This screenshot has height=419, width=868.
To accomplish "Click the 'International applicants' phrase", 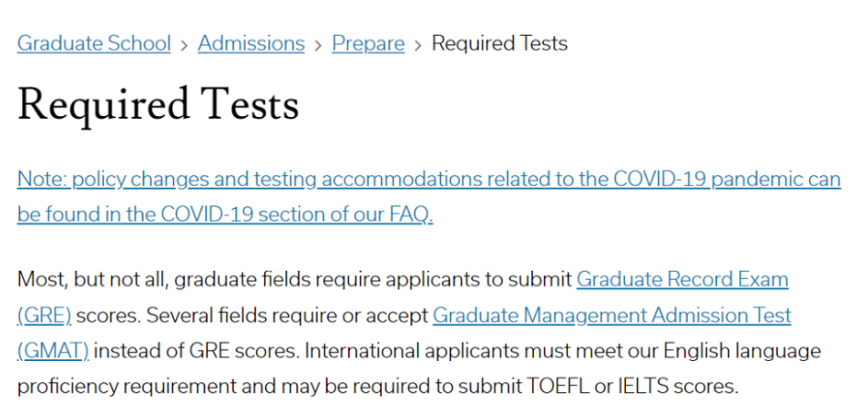I will pos(411,351).
